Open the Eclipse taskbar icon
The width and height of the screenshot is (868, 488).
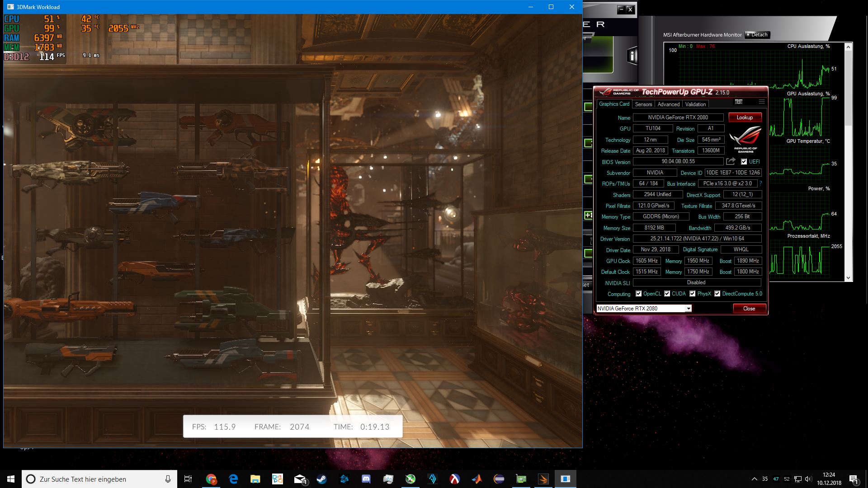tap(499, 479)
